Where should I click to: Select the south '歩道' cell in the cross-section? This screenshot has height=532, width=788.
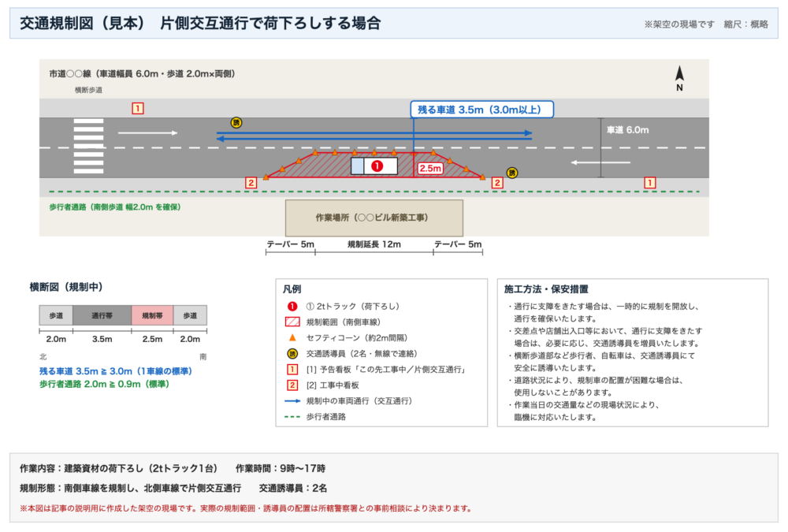(x=190, y=315)
